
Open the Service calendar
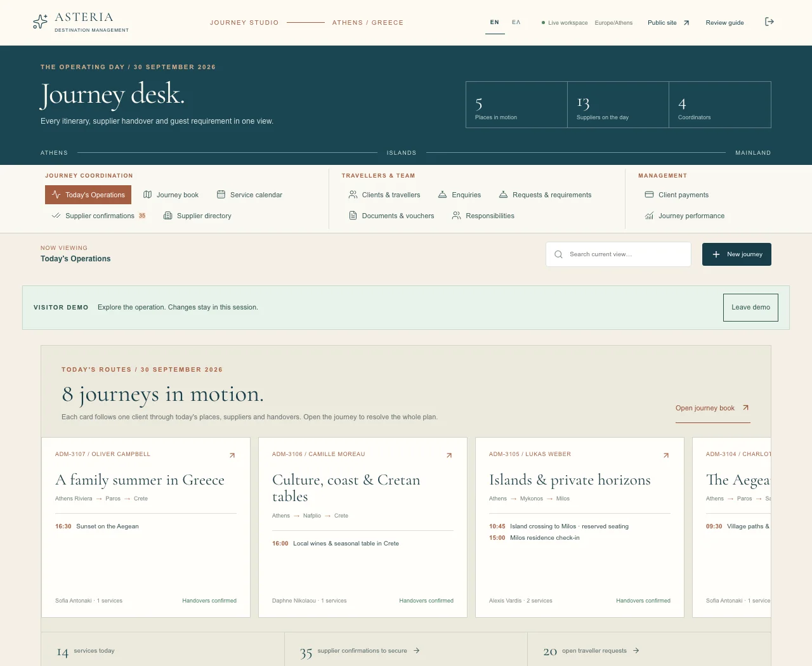pyautogui.click(x=249, y=195)
